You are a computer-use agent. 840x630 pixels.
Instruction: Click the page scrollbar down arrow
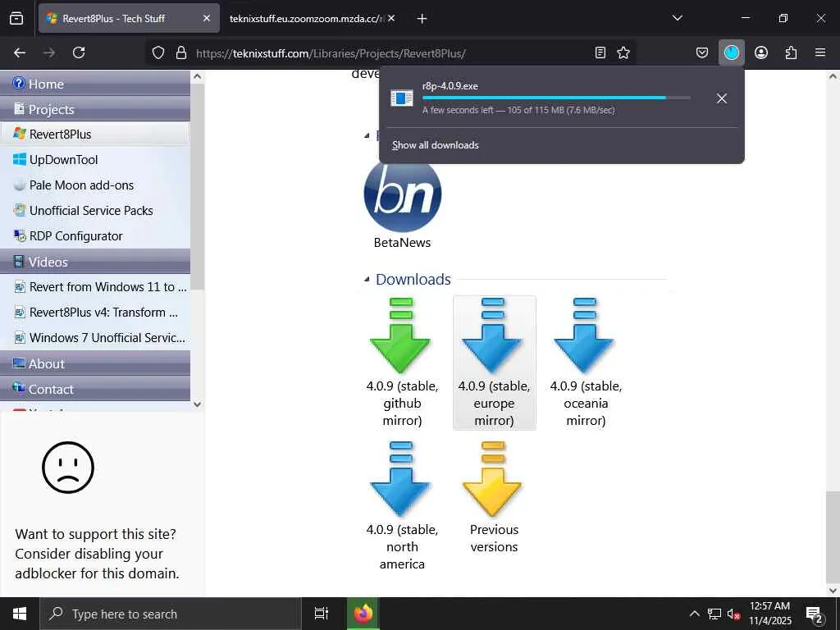[833, 591]
